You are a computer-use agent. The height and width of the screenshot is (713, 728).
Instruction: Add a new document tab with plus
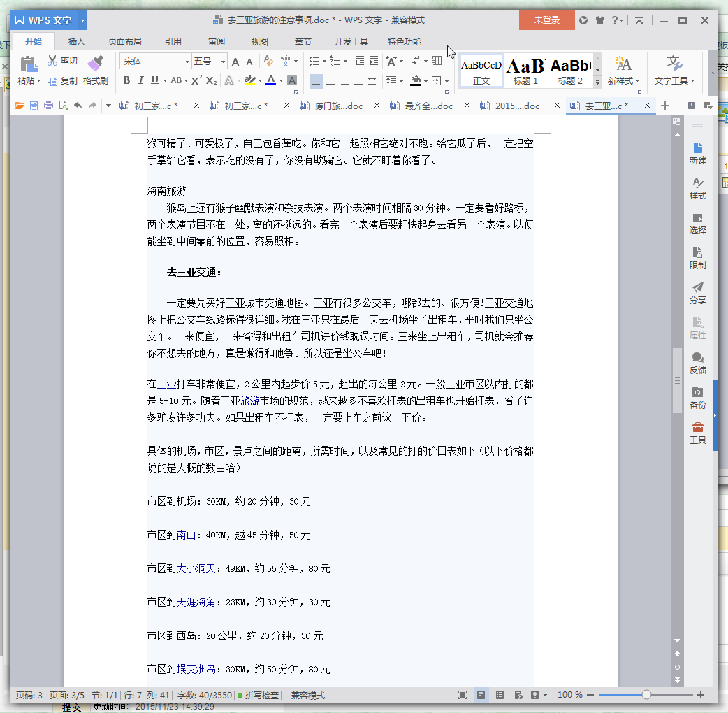[x=665, y=106]
